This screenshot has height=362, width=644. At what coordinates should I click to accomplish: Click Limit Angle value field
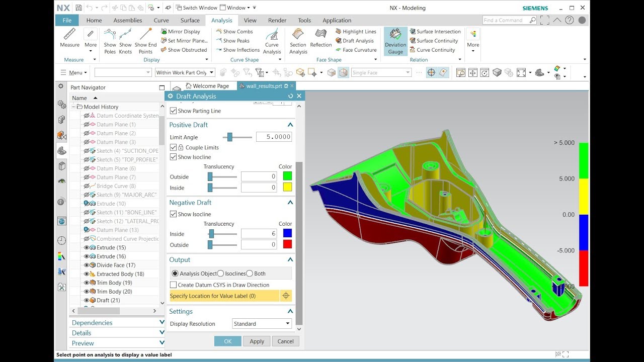[x=274, y=137]
